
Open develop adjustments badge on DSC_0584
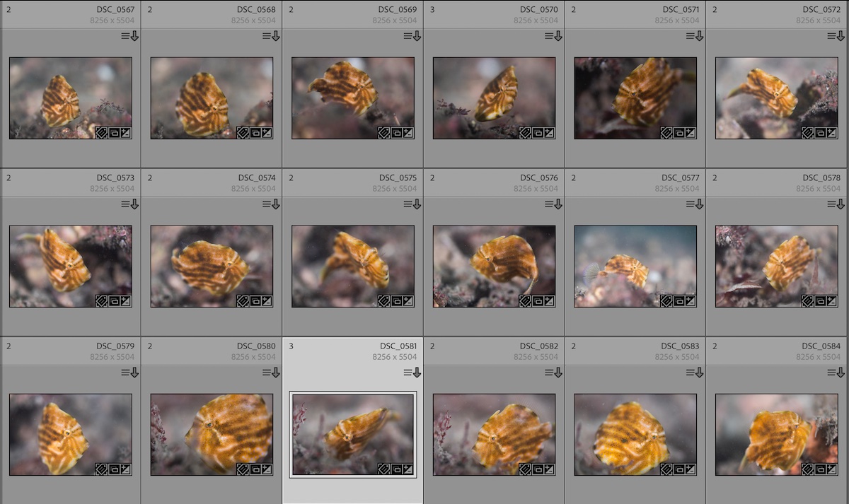(x=831, y=469)
